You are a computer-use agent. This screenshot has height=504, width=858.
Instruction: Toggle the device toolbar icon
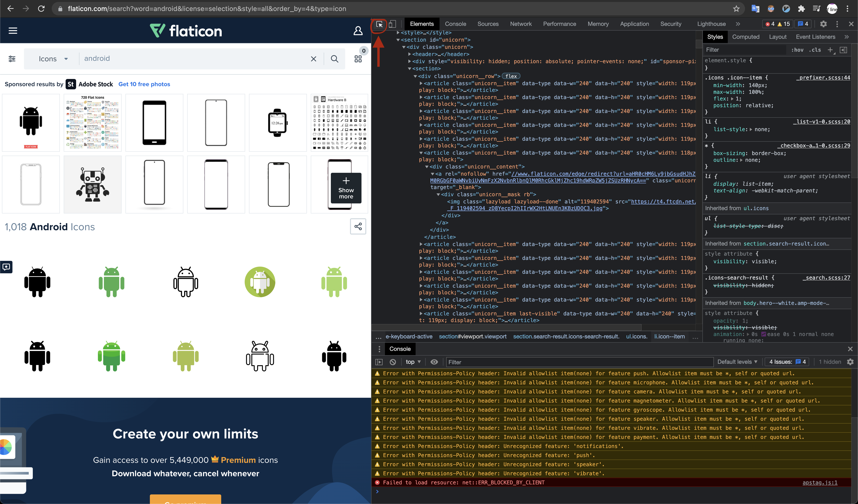(392, 24)
